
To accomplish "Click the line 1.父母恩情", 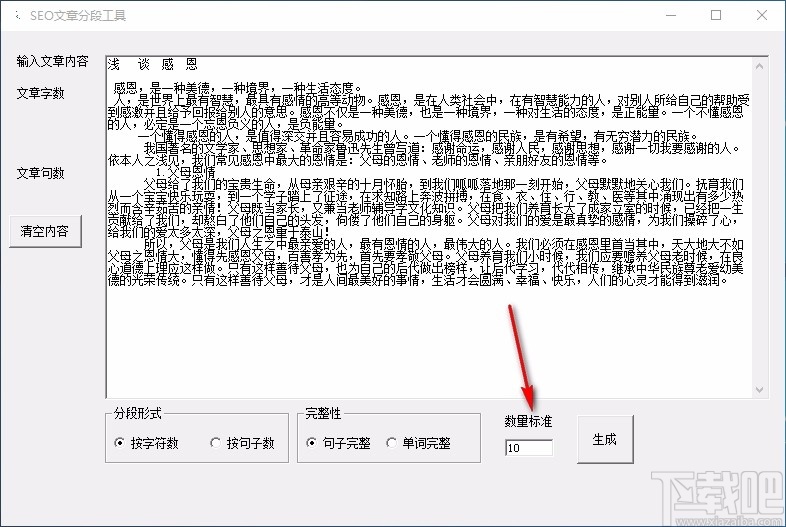I will click(x=185, y=172).
